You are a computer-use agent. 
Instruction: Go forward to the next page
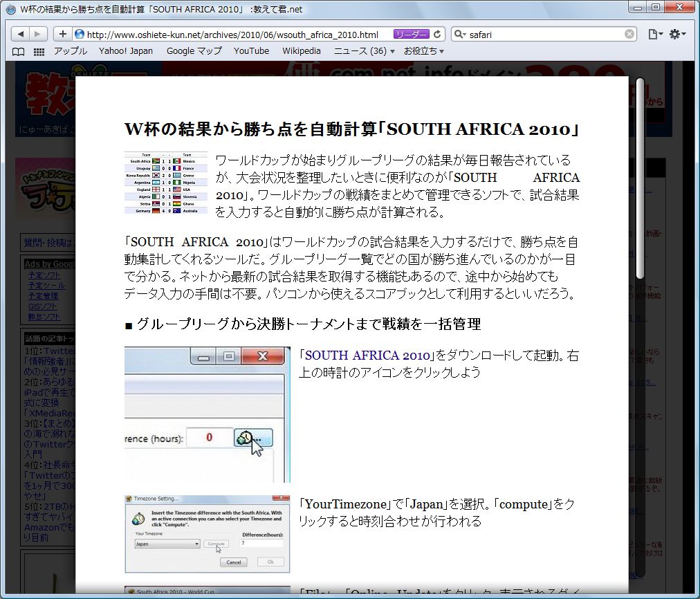pyautogui.click(x=37, y=34)
